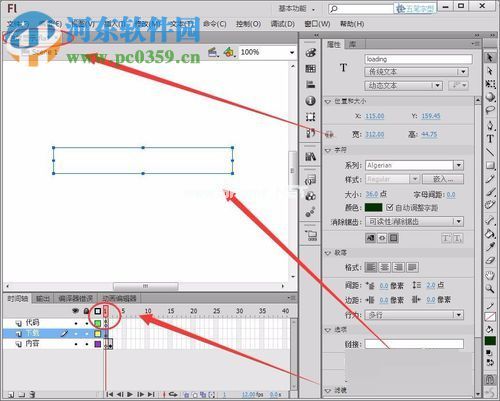Viewport: 500px width, 401px height.
Task: Toggle lock all layers padlock icon
Action: (86, 311)
